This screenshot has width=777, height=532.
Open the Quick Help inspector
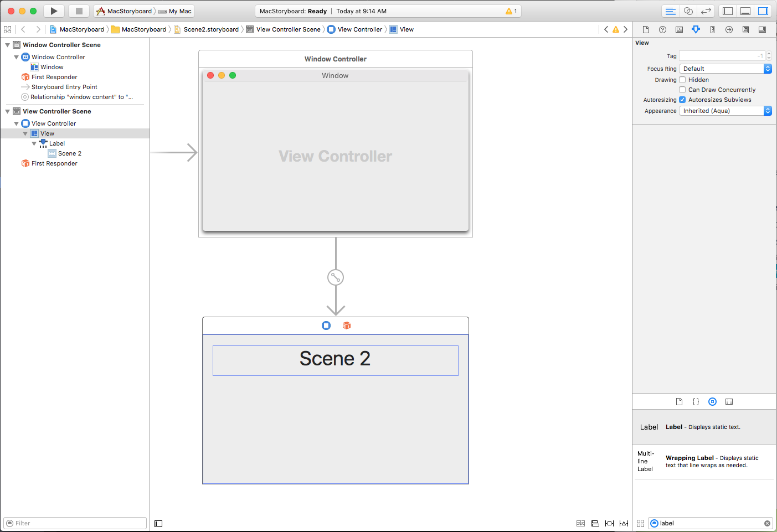pos(662,29)
